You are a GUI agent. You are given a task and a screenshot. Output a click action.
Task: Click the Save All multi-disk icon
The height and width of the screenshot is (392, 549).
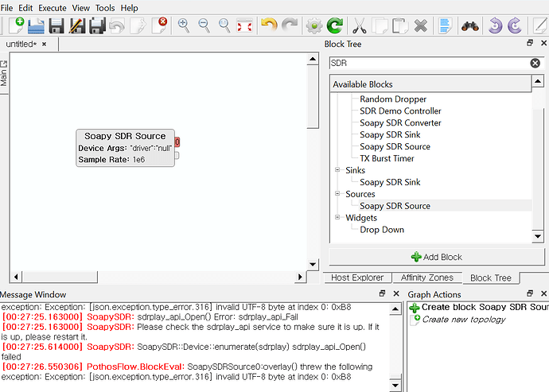[x=97, y=25]
